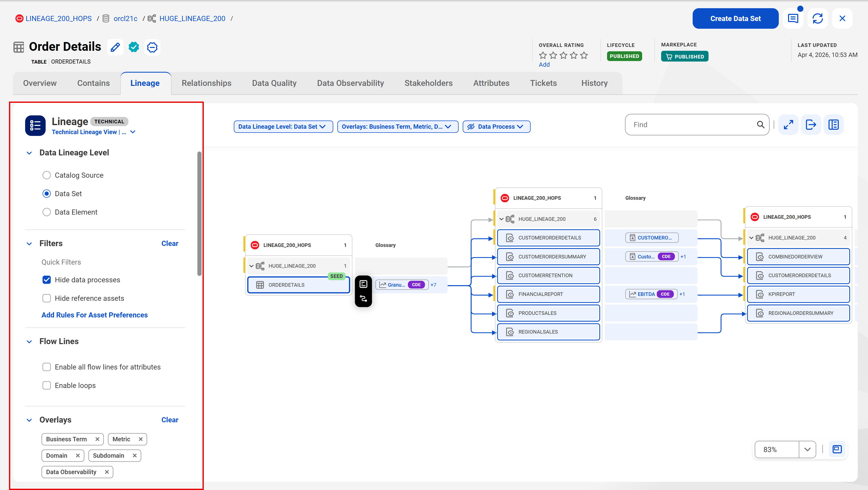The image size is (868, 490).
Task: Enable all flow lines for attributes
Action: 46,367
